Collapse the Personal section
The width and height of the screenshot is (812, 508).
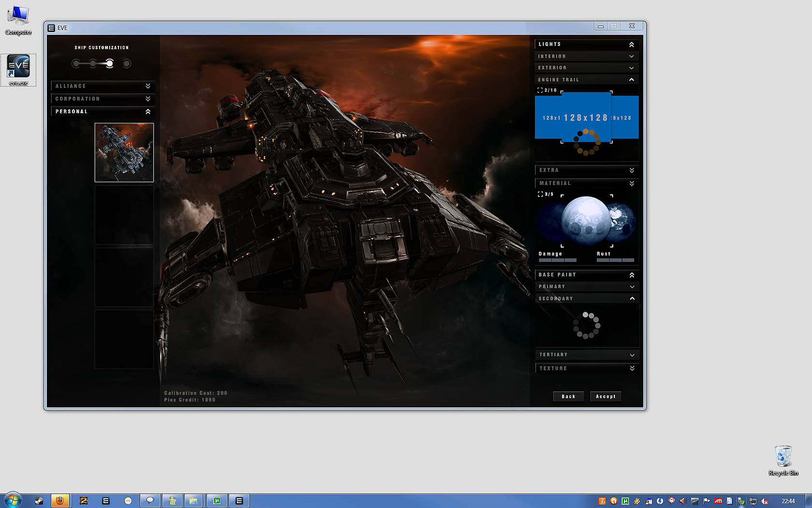tap(102, 112)
